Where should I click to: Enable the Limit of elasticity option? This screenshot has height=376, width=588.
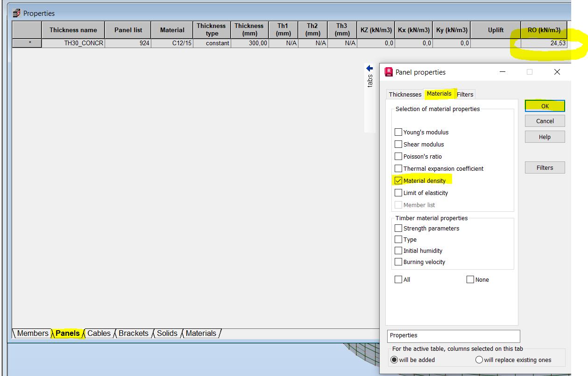[x=398, y=193]
